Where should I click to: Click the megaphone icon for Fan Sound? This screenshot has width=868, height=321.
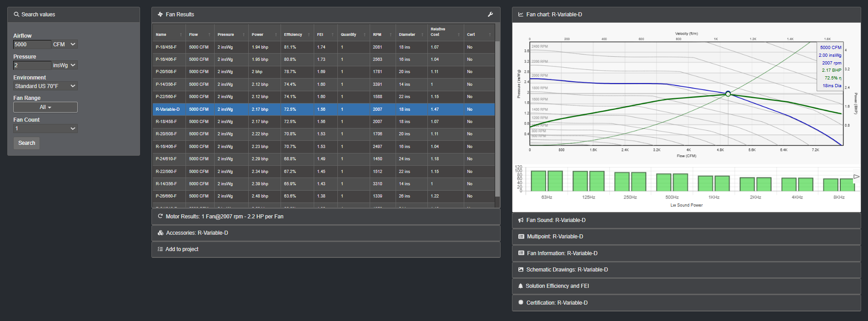[x=521, y=220]
